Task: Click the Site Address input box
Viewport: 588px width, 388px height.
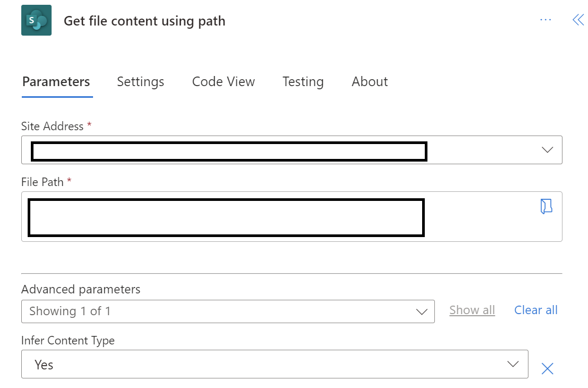Action: pos(229,151)
